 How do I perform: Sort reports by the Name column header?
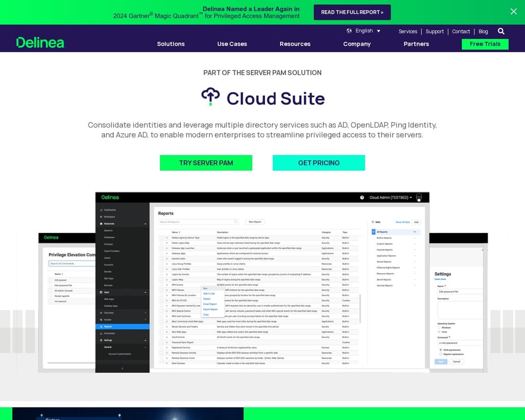tap(176, 232)
